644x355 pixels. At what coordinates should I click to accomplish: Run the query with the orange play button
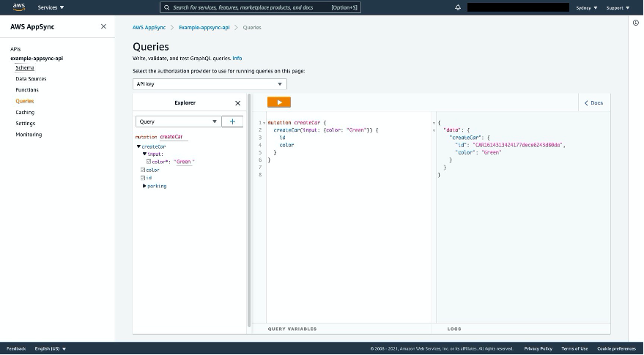point(279,102)
